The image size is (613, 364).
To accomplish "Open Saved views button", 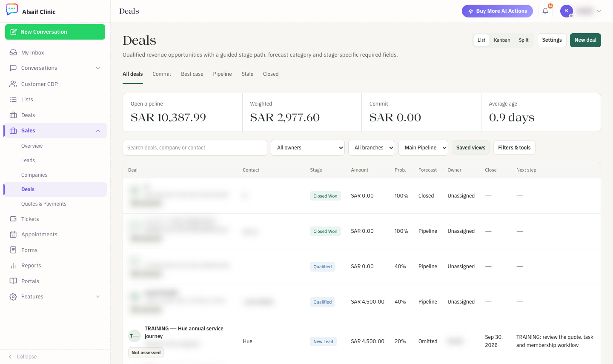I will pos(471,148).
